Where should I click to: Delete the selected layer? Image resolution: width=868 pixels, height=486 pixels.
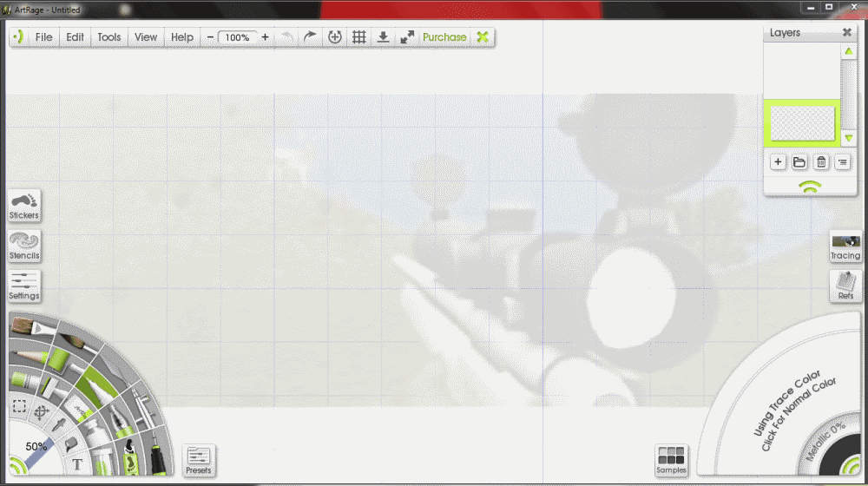coord(821,161)
